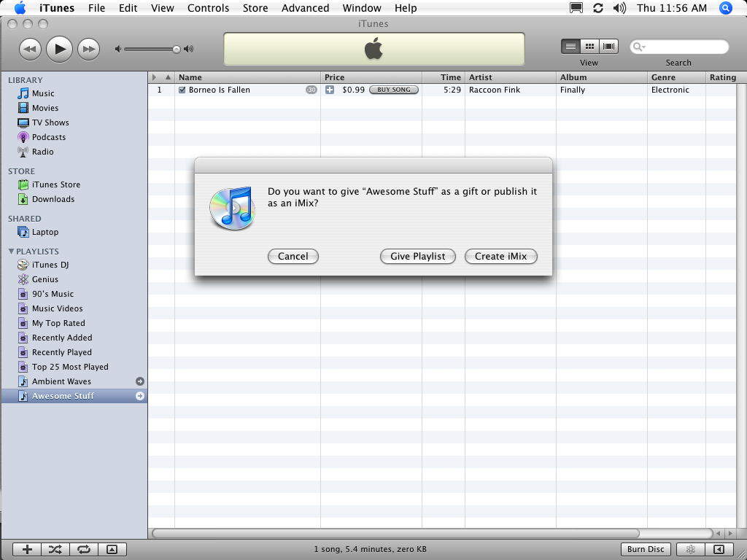Viewport: 747px width, 560px height.
Task: Click the Genius atom button
Action: (x=690, y=549)
